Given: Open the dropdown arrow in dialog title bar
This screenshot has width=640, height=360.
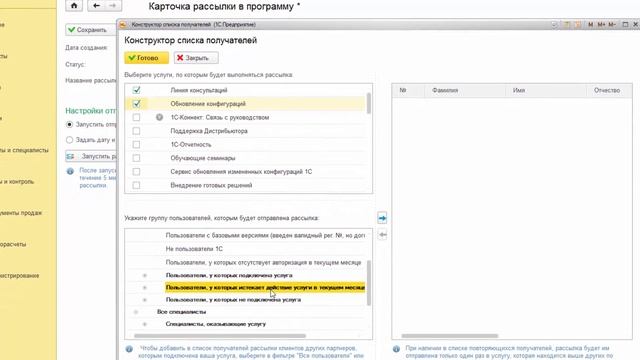Looking at the screenshot, I should (x=554, y=24).
